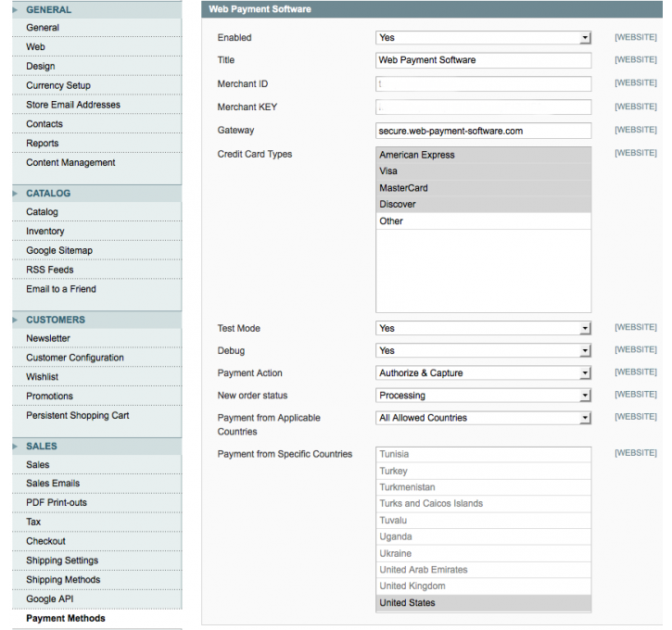Open Payment Methods tab

(96, 618)
